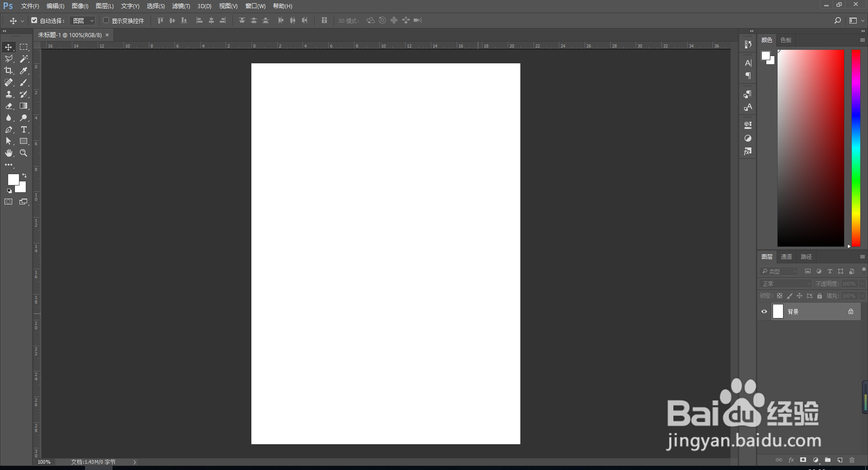
Task: Add layer style fx
Action: [791, 460]
